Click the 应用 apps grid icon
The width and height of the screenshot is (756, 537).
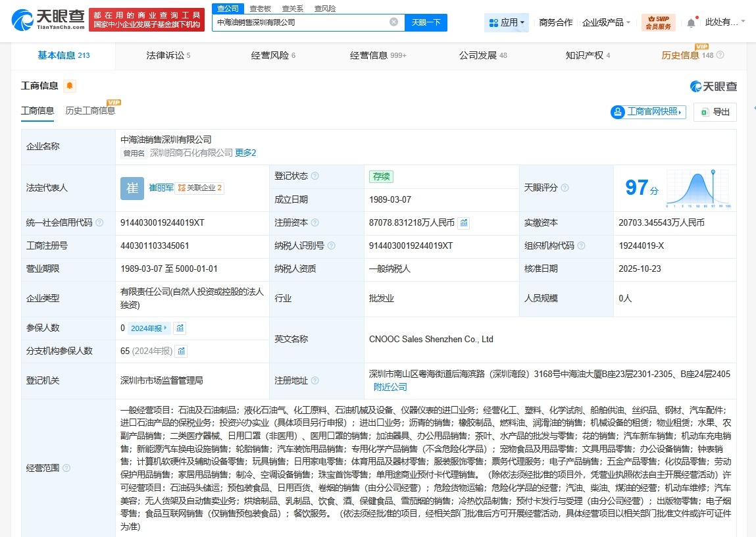click(x=493, y=22)
